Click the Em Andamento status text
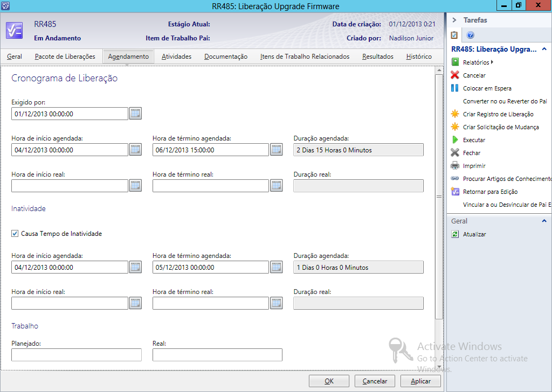552x392 pixels. 57,38
